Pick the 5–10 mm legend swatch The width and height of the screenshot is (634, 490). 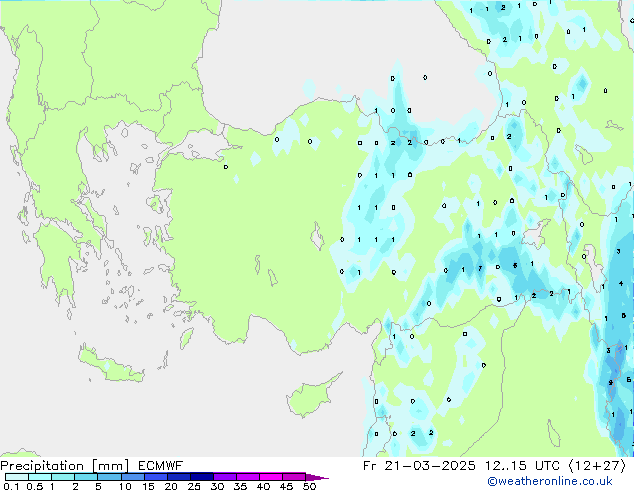point(109,477)
